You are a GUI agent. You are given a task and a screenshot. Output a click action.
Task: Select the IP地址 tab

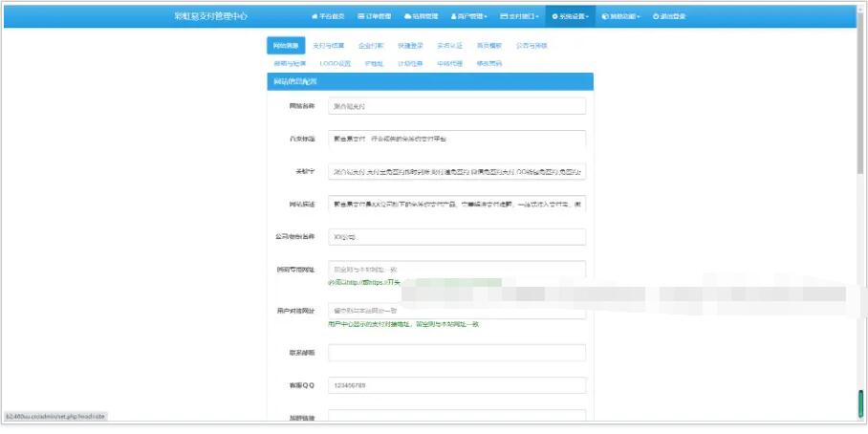click(x=374, y=64)
